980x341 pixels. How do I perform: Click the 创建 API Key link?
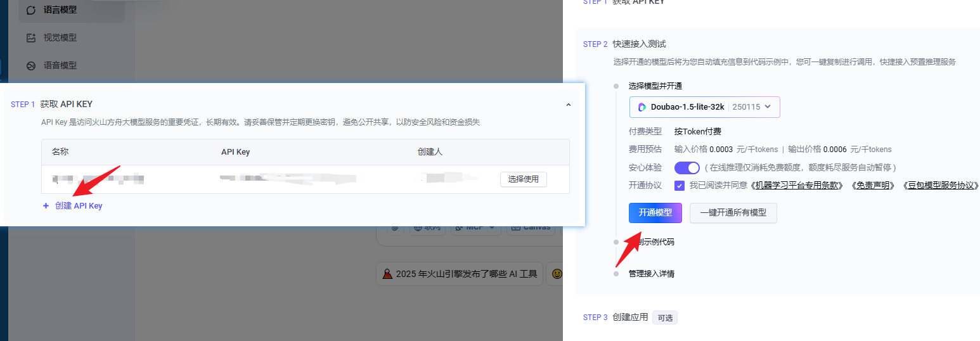tap(72, 206)
